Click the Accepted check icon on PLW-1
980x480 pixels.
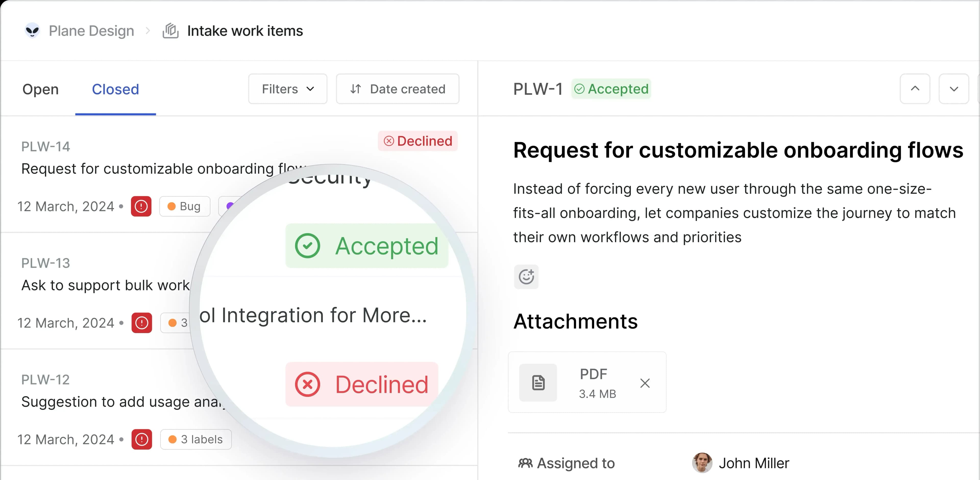(x=580, y=89)
